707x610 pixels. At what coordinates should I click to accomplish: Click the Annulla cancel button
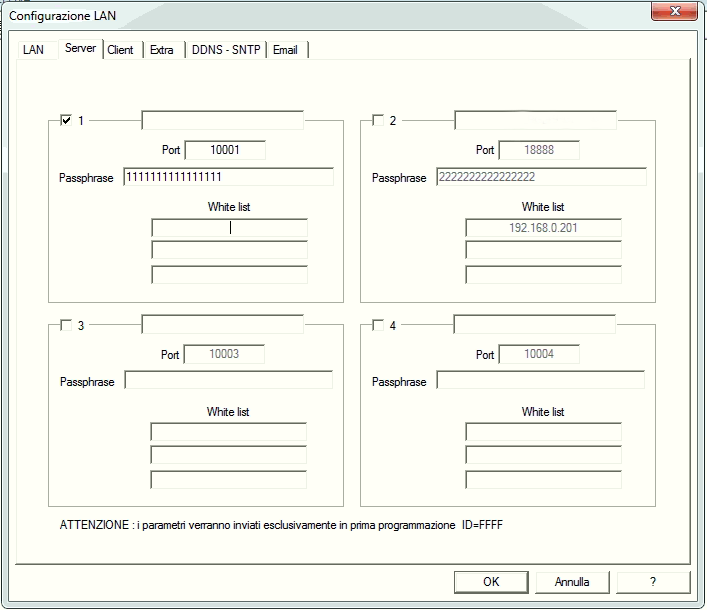572,582
